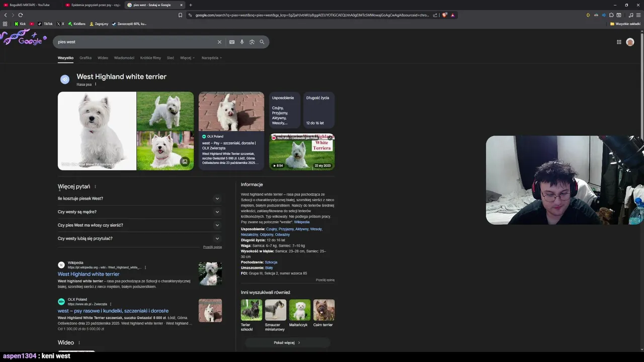Open the YouTube video thumbnail lasting 8:54

click(x=302, y=151)
